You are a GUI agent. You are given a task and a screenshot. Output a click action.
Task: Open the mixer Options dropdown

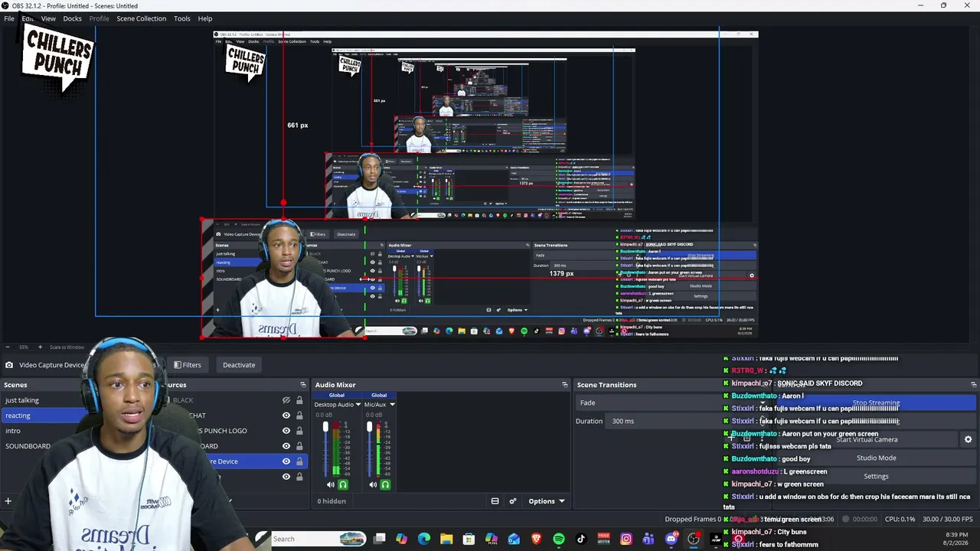click(547, 501)
